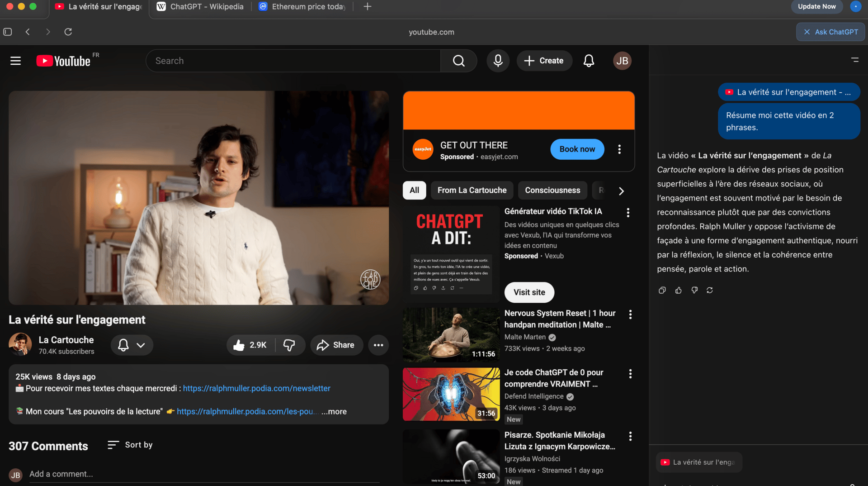
Task: Copy the ChatGPT response
Action: [662, 291]
